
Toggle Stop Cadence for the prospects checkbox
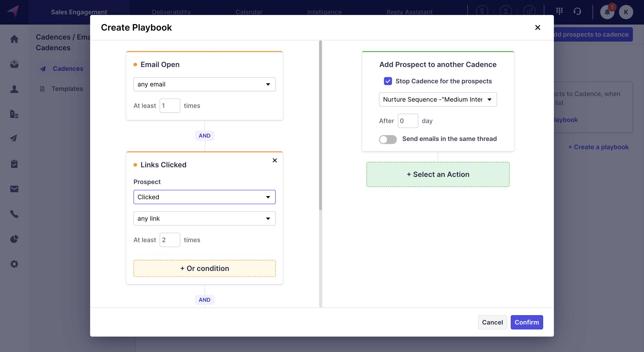(388, 81)
